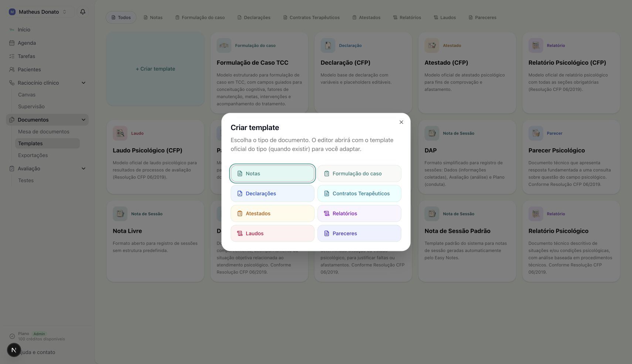Choose Relatórios document type option
The height and width of the screenshot is (364, 632).
tap(359, 213)
